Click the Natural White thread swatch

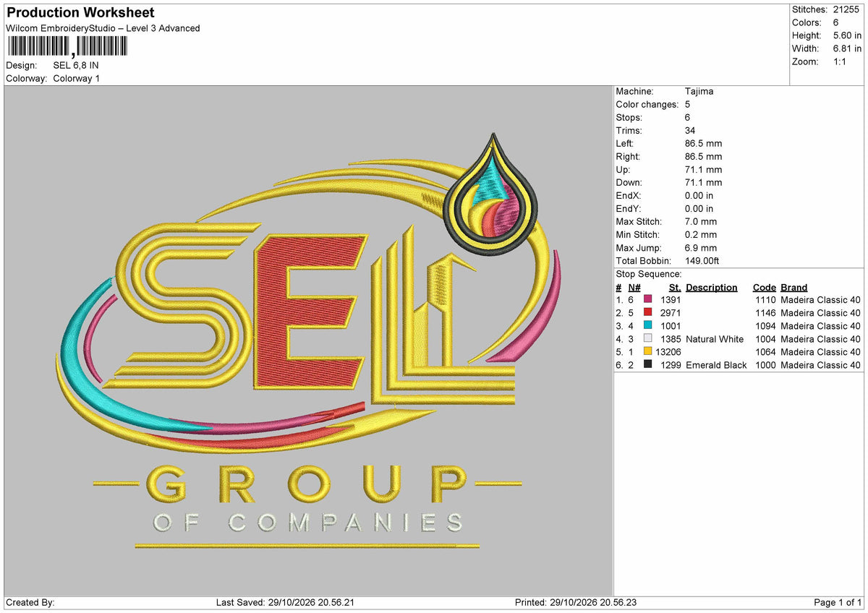647,339
